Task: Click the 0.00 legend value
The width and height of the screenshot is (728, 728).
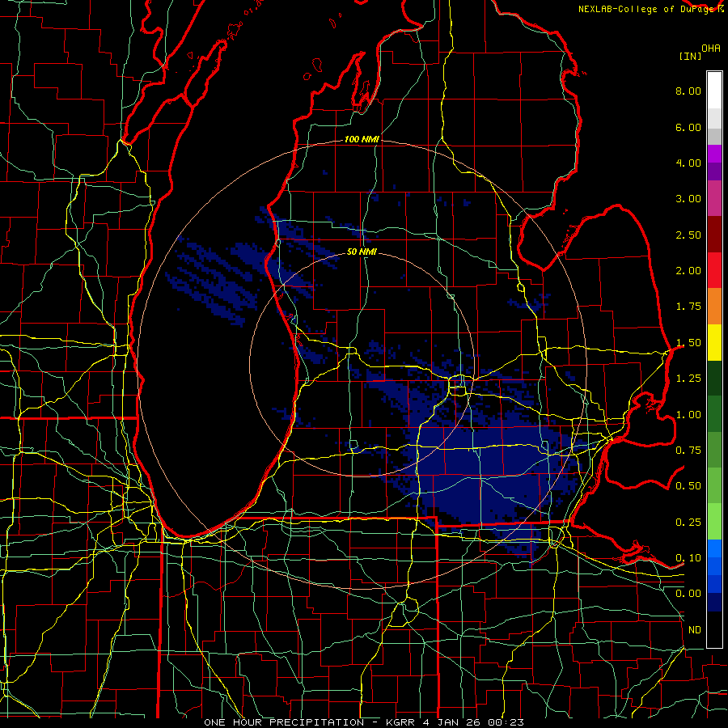Action: pyautogui.click(x=688, y=594)
